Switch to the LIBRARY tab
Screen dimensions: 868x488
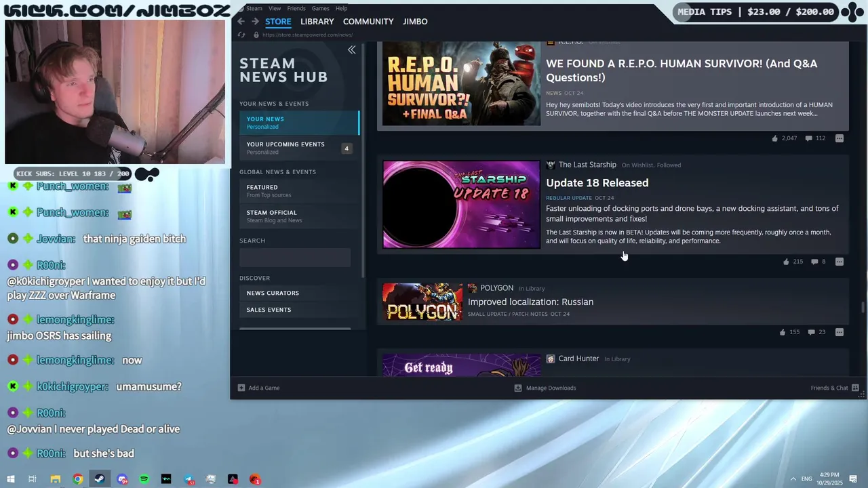click(317, 22)
